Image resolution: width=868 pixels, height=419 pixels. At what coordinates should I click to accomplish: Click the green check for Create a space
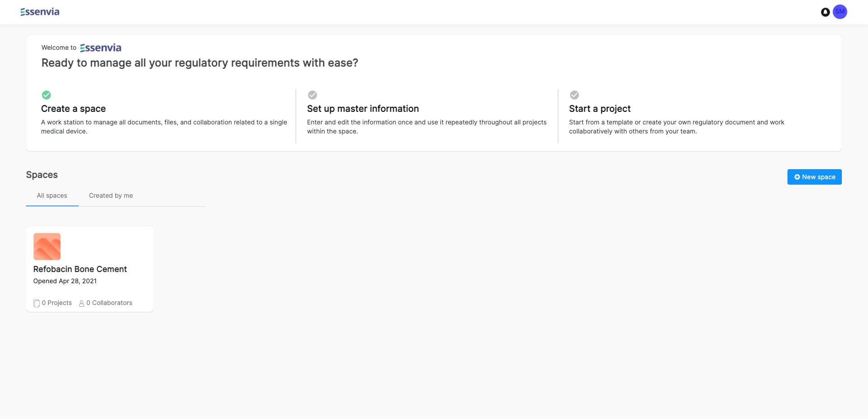pos(47,95)
